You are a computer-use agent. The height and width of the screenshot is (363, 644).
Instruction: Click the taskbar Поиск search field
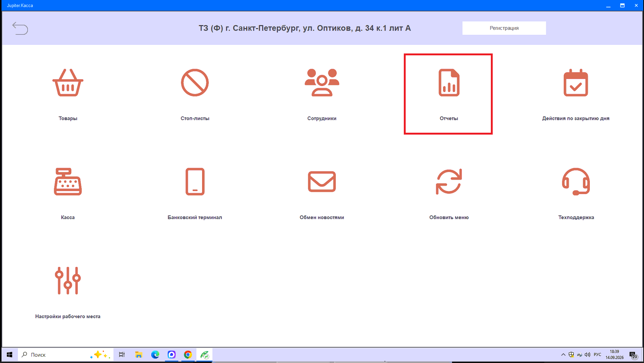[x=65, y=355]
